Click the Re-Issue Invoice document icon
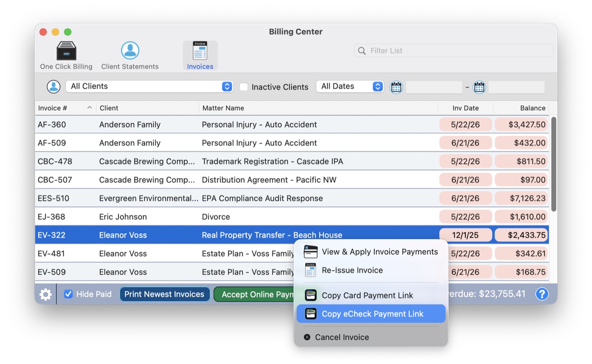Screen dimensions: 592x364 pos(310,270)
